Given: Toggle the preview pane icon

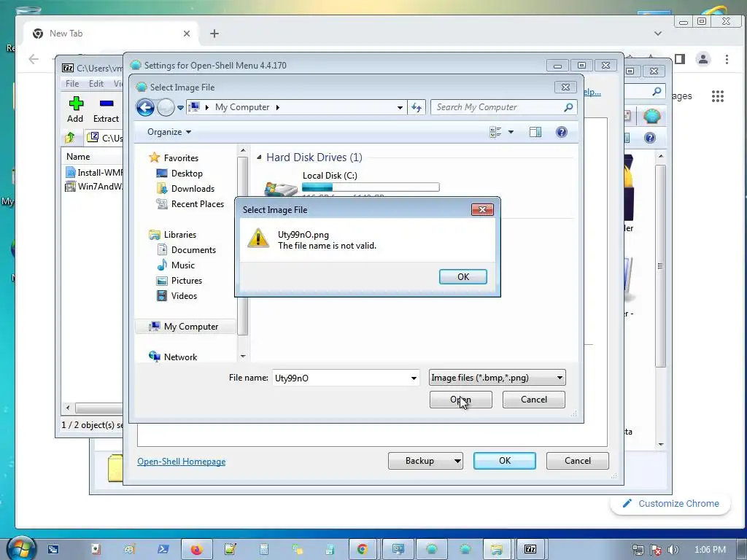Looking at the screenshot, I should point(535,132).
